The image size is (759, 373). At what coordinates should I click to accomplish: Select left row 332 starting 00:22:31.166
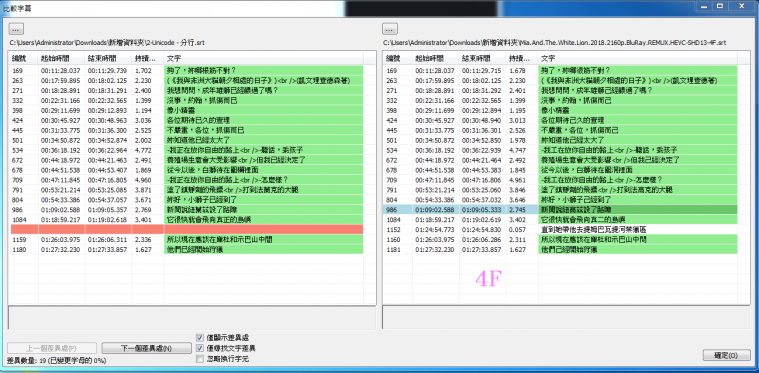(186, 100)
